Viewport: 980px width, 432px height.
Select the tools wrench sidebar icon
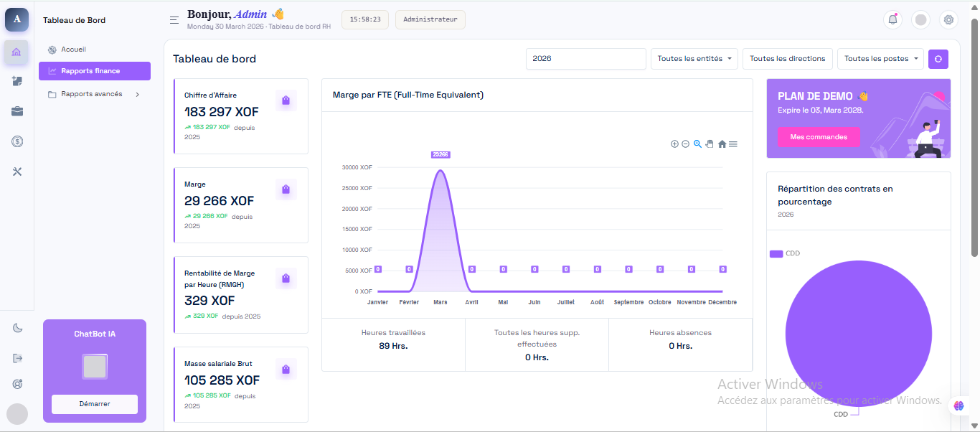click(17, 172)
